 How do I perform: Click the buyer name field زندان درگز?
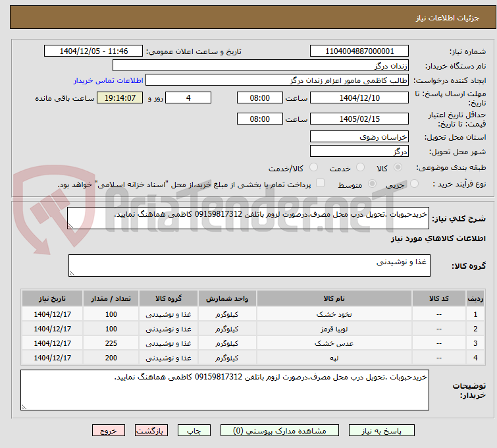[x=261, y=65]
